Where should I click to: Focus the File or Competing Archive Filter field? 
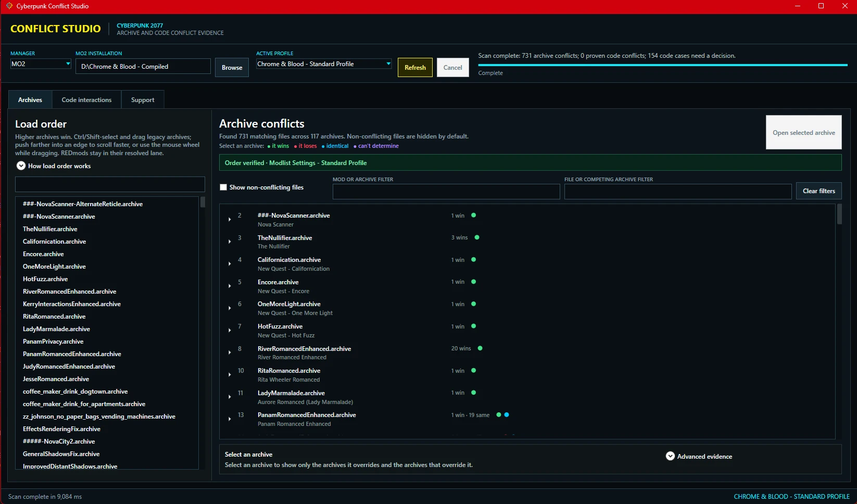(x=678, y=192)
